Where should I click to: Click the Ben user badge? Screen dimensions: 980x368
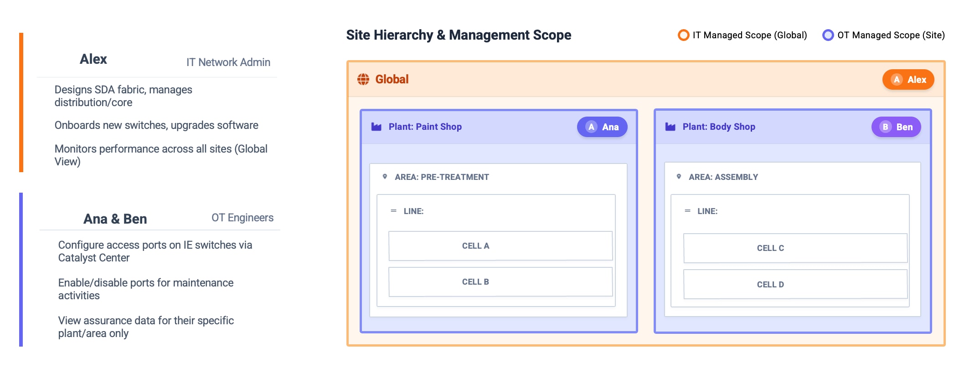[x=896, y=127]
